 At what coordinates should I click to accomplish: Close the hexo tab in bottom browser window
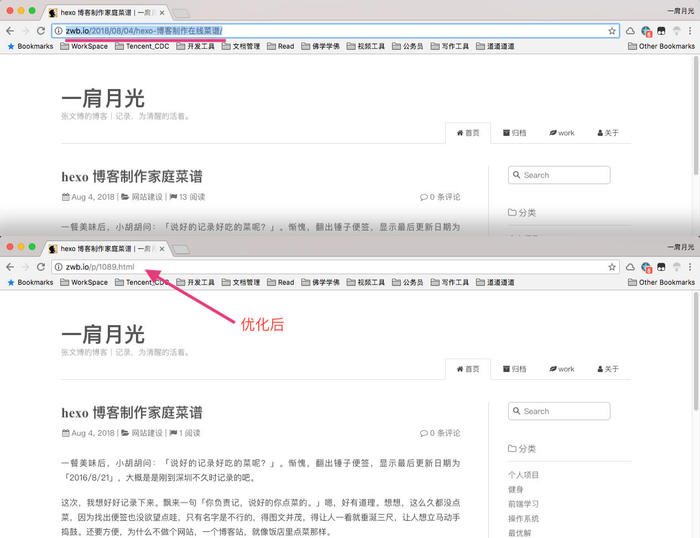click(162, 249)
